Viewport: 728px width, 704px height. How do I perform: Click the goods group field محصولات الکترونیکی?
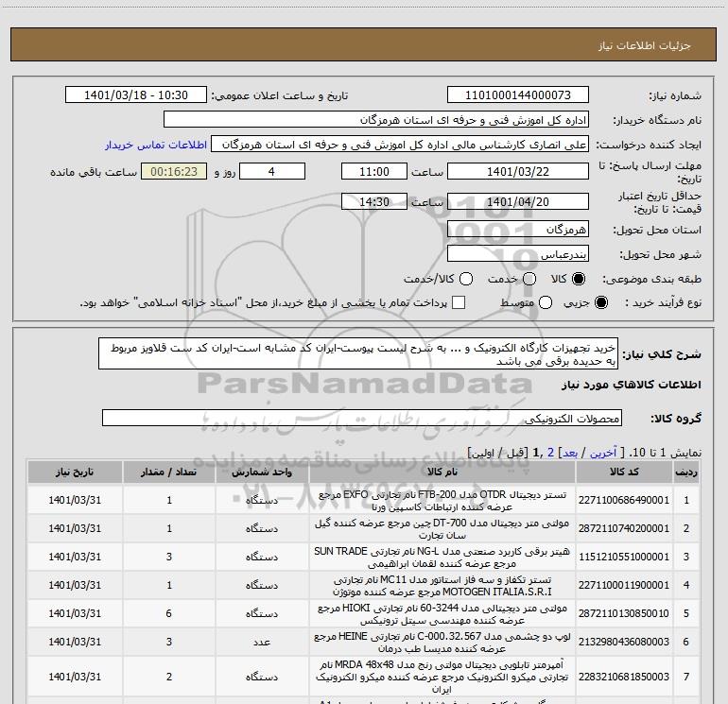tap(362, 418)
